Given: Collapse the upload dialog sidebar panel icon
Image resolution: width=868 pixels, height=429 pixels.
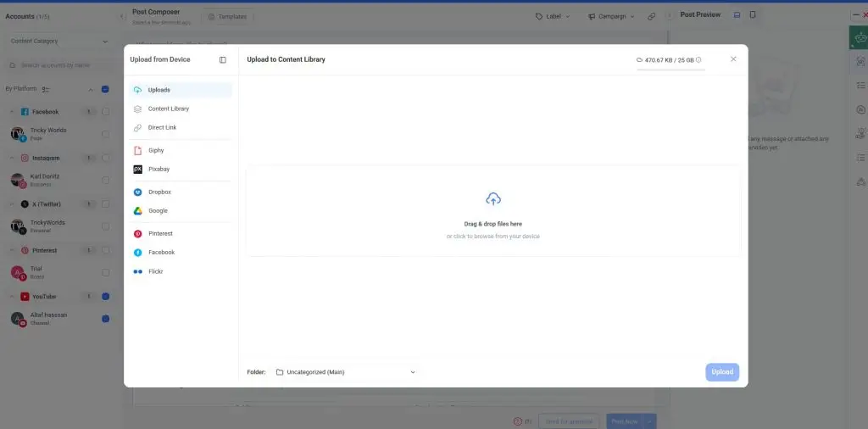Looking at the screenshot, I should (x=223, y=60).
